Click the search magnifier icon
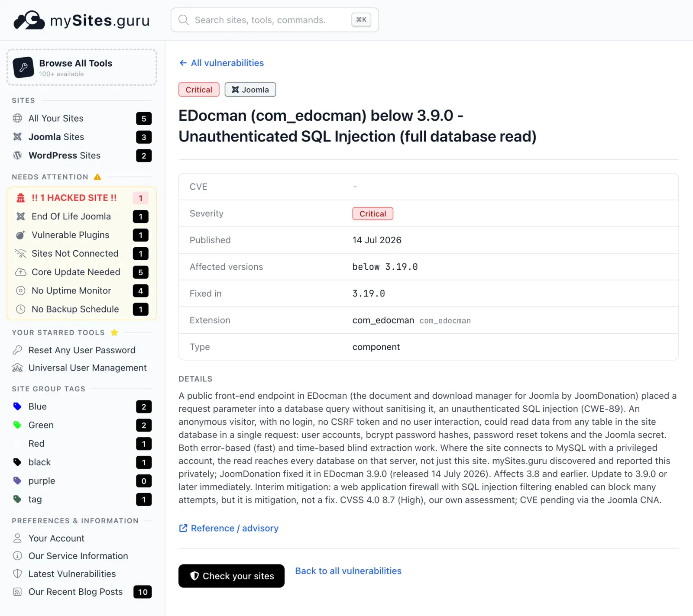Viewport: 693px width, 616px height. (x=184, y=20)
